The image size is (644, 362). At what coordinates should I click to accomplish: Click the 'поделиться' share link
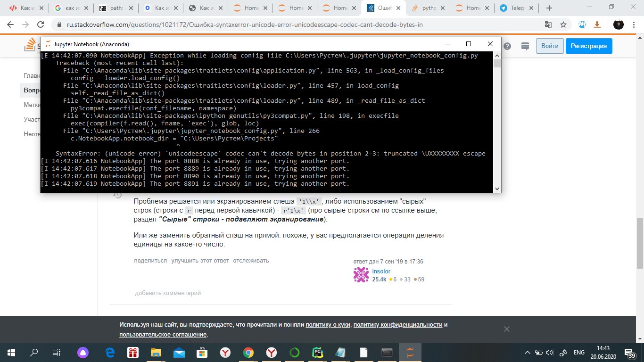(150, 260)
